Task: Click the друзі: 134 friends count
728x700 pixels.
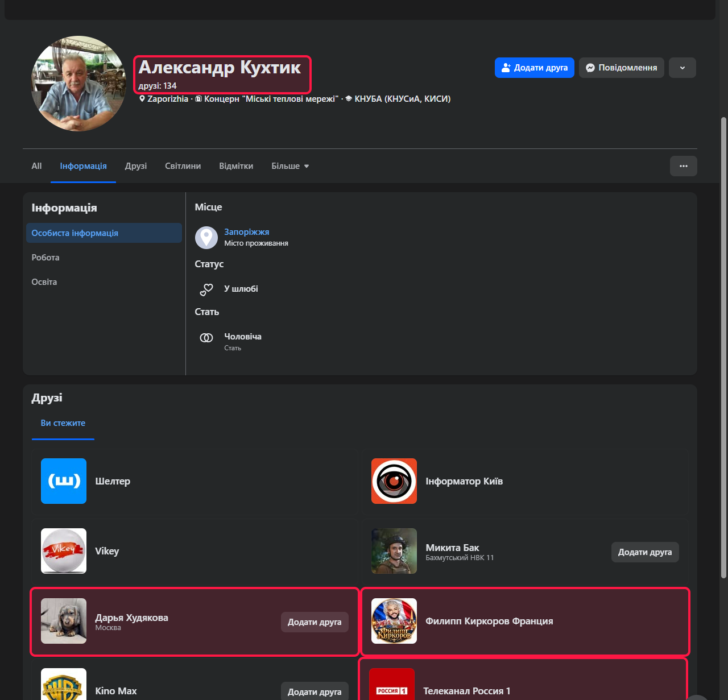Action: click(158, 86)
